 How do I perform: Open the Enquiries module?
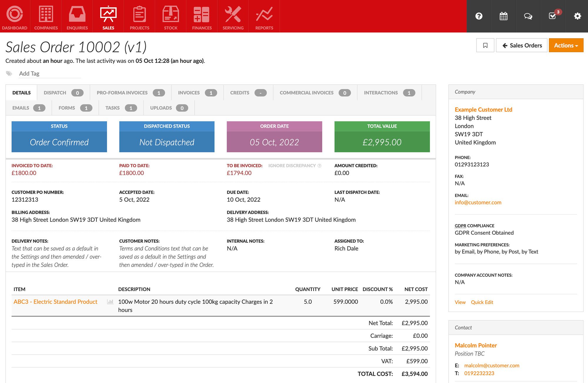(x=77, y=16)
